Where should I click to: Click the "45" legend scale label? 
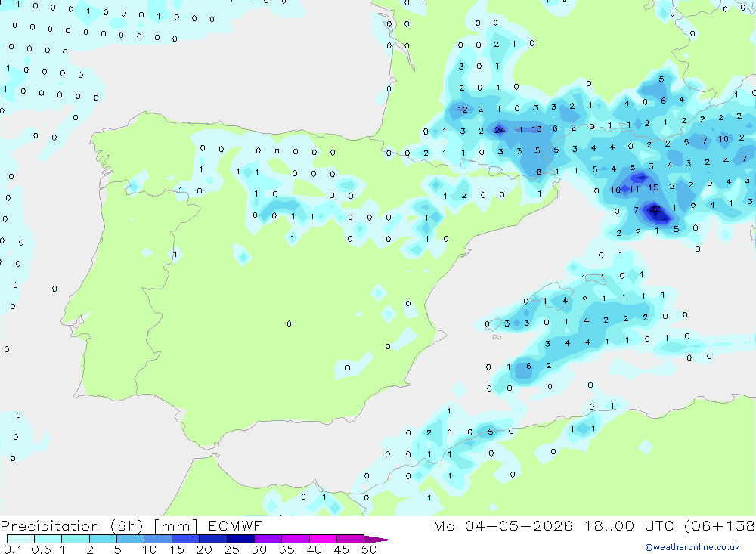[x=342, y=549]
